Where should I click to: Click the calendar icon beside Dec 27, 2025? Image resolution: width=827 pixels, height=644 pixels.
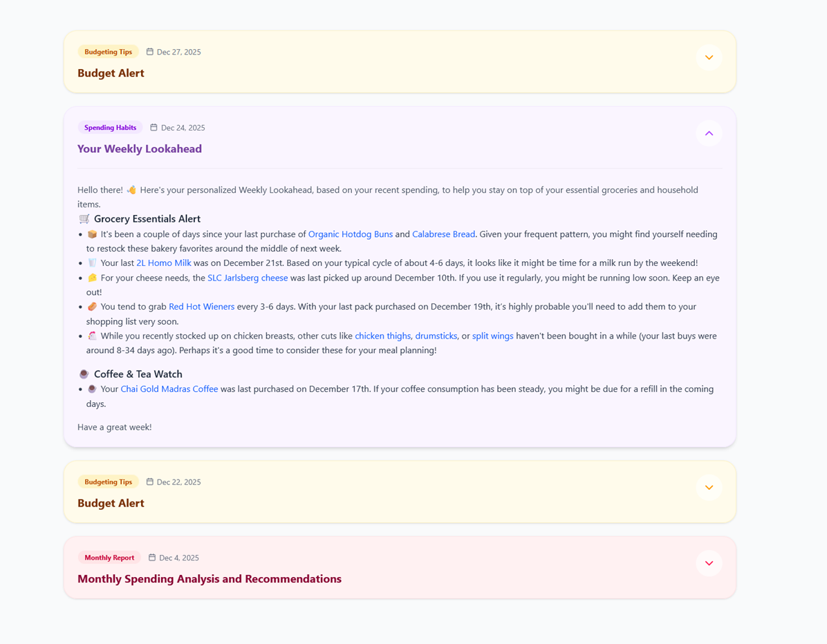(150, 52)
